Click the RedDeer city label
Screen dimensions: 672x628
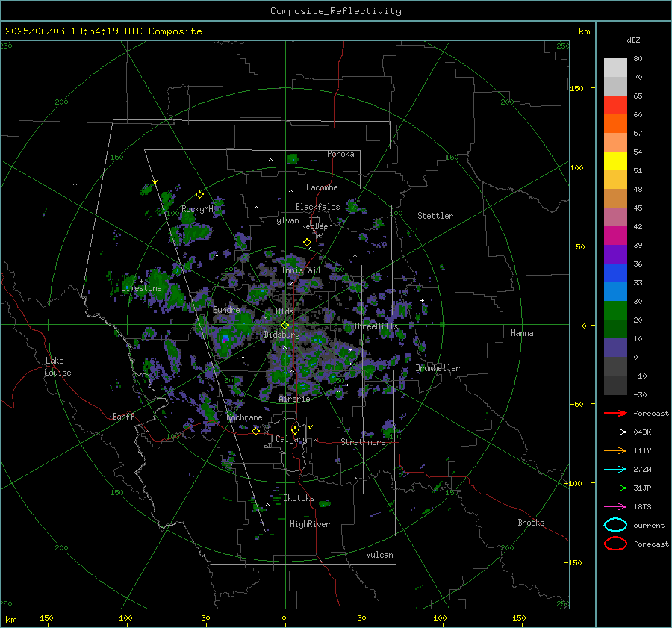(317, 226)
